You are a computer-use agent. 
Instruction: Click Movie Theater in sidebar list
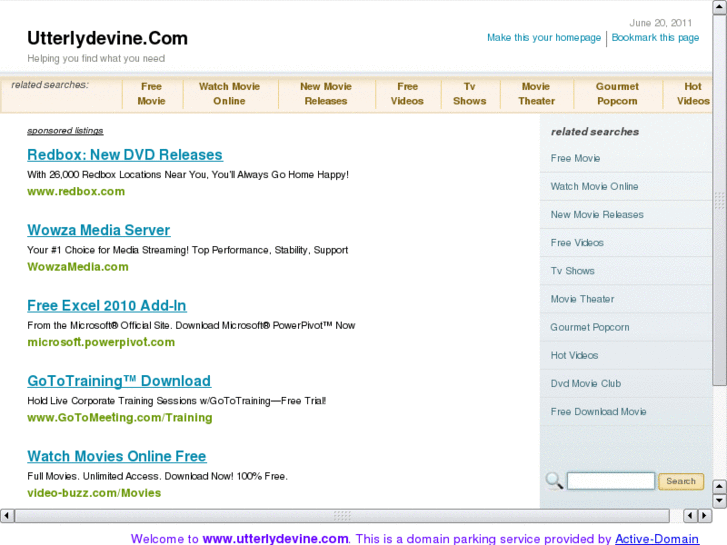point(582,299)
